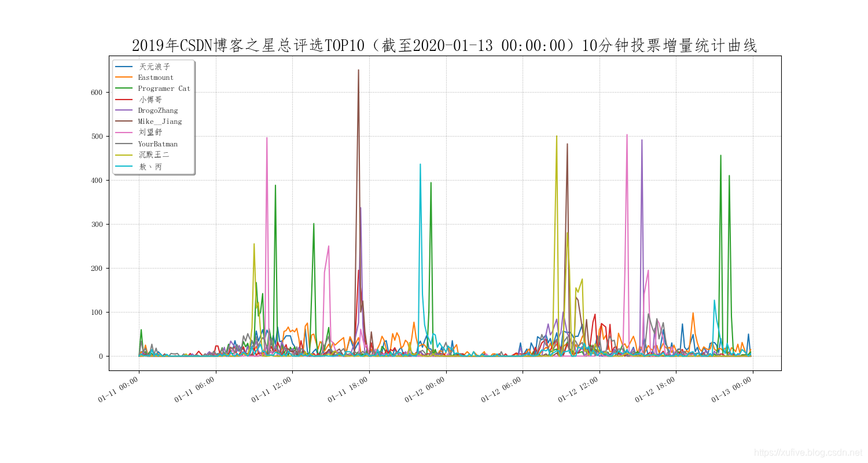Click the x-axis label 01-11 12:00
The width and height of the screenshot is (868, 463).
click(x=272, y=389)
